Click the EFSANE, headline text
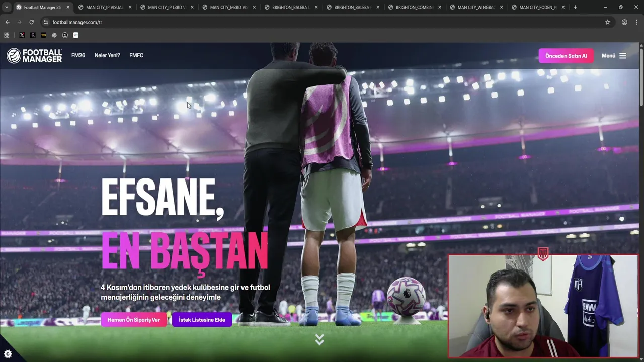This screenshot has width=644, height=362. 162,198
